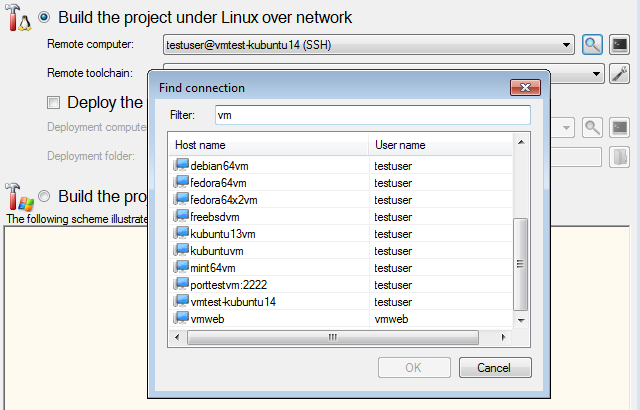Click deployment computer search magnifier

592,128
